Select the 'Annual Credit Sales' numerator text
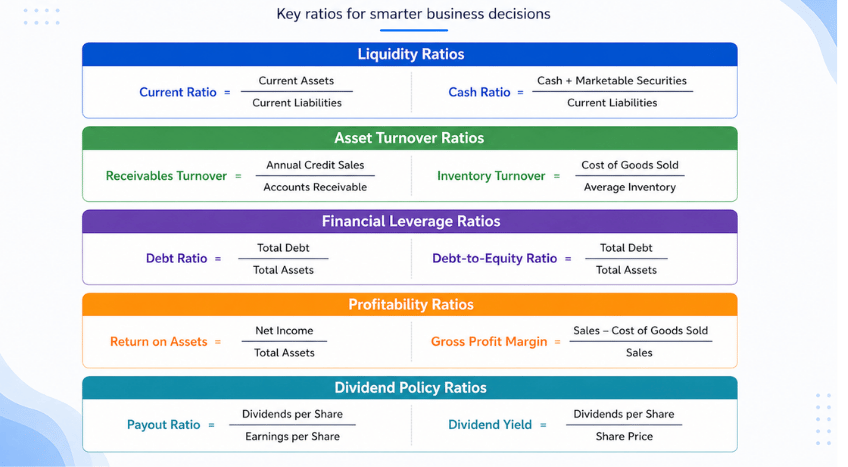The height and width of the screenshot is (467, 848). click(x=315, y=165)
